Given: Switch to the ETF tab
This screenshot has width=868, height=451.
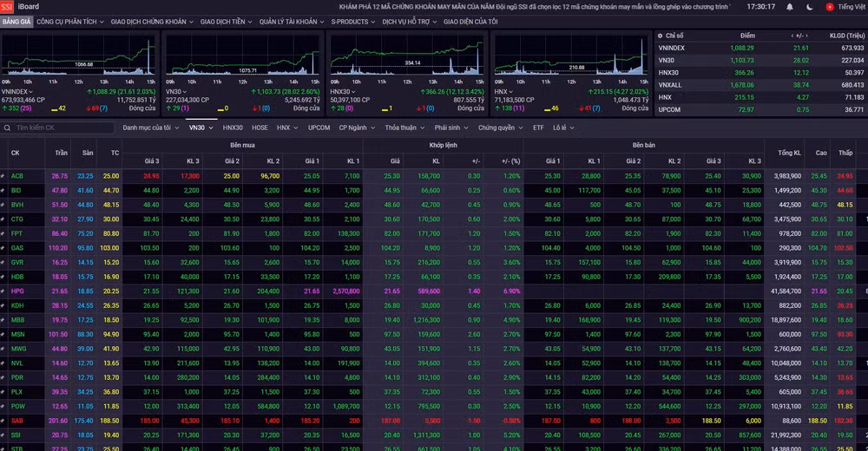Looking at the screenshot, I should (538, 127).
